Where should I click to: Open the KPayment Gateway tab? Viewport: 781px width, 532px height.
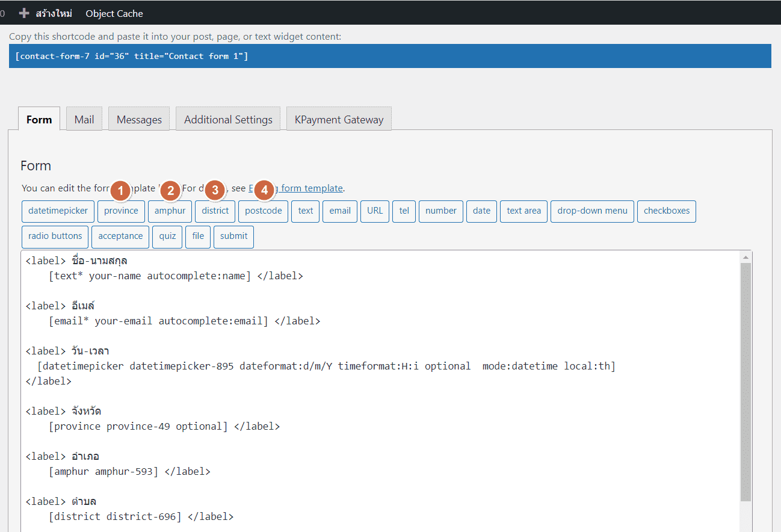click(339, 119)
